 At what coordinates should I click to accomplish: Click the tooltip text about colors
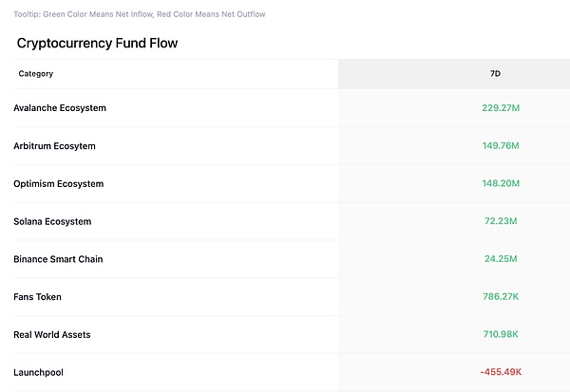point(140,14)
